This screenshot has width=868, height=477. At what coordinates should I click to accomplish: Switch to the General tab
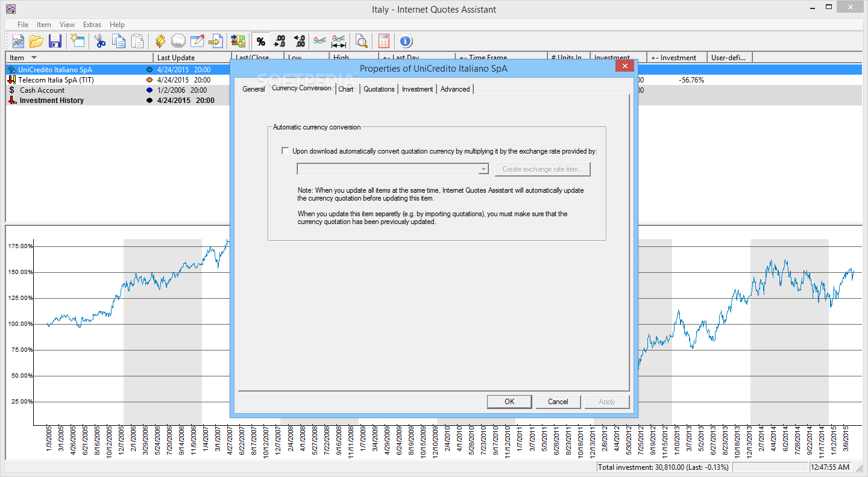[253, 89]
